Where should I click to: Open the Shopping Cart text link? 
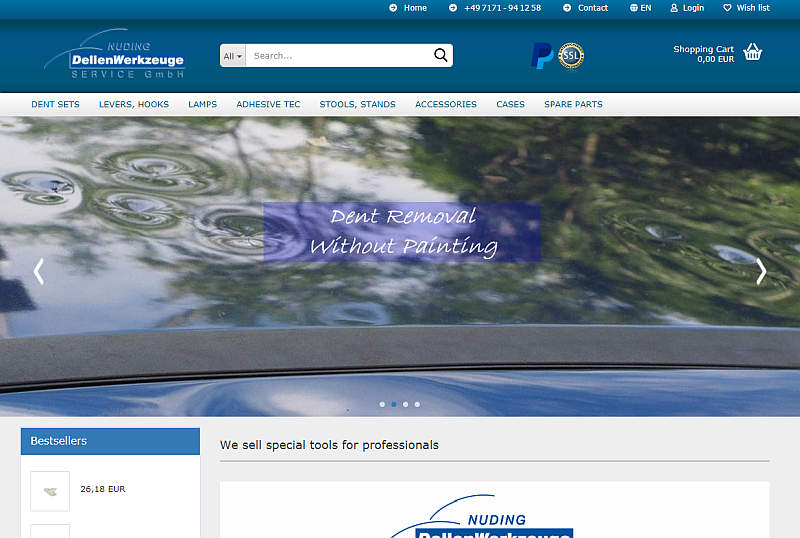click(704, 49)
